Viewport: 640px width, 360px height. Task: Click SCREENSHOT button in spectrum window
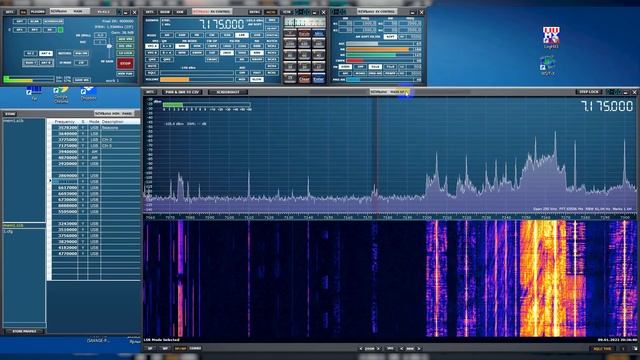pos(228,92)
